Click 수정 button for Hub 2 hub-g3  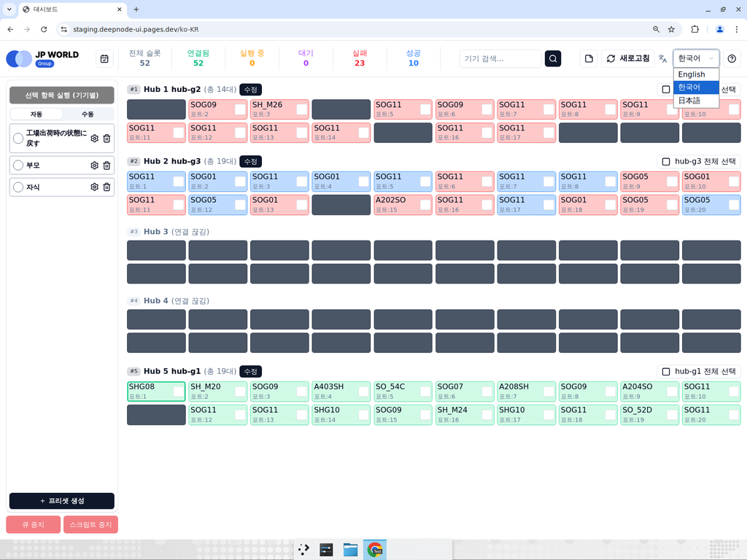click(x=251, y=161)
